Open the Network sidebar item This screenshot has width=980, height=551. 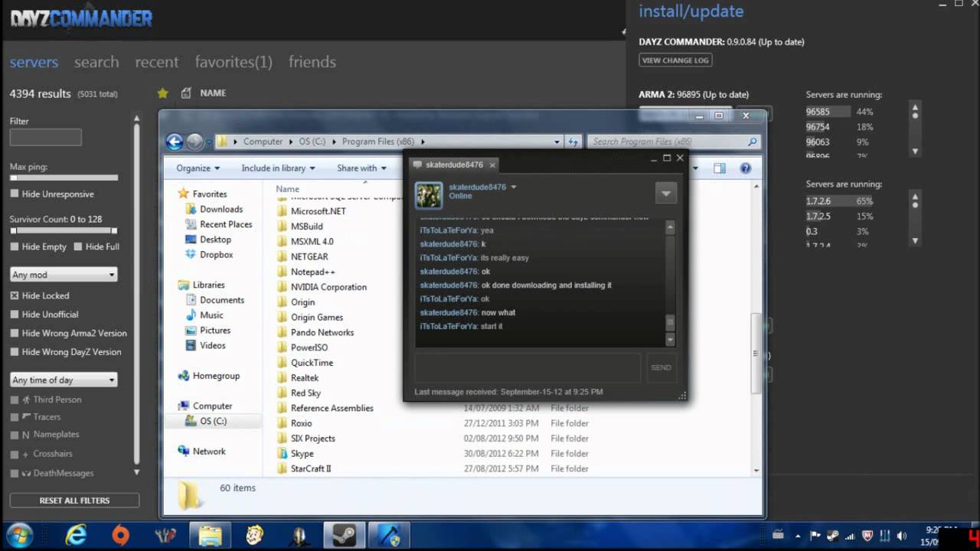(209, 452)
